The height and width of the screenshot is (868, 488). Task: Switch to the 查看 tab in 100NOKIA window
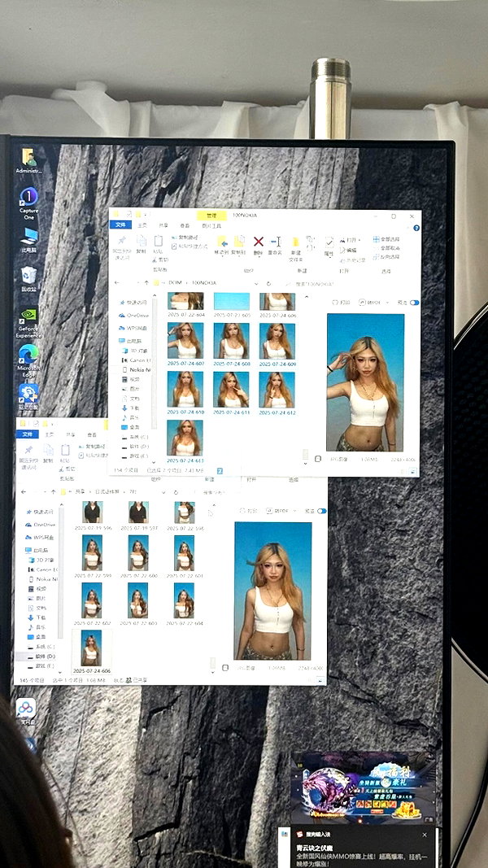pyautogui.click(x=185, y=225)
